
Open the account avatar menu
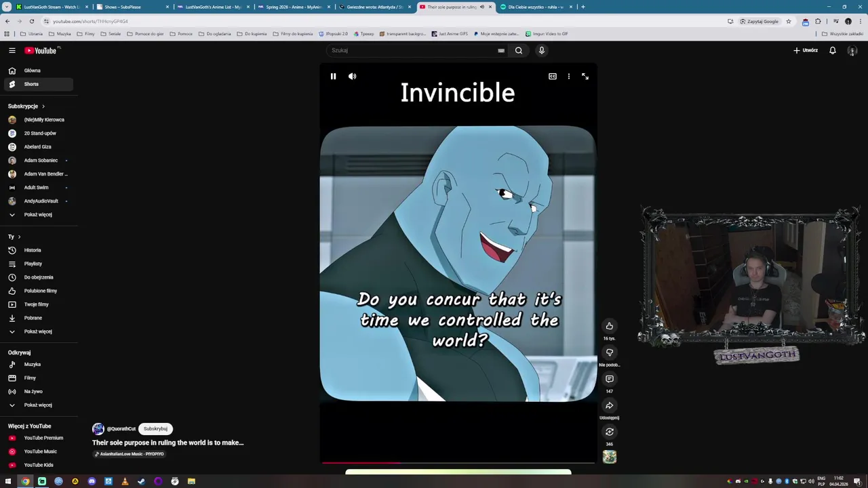(x=852, y=51)
